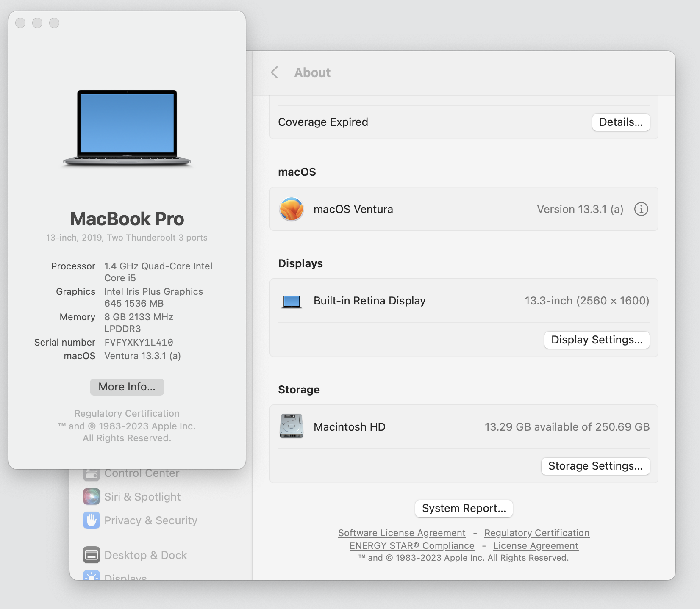Viewport: 700px width, 609px height.
Task: Close the About This Mac window
Action: (20, 23)
